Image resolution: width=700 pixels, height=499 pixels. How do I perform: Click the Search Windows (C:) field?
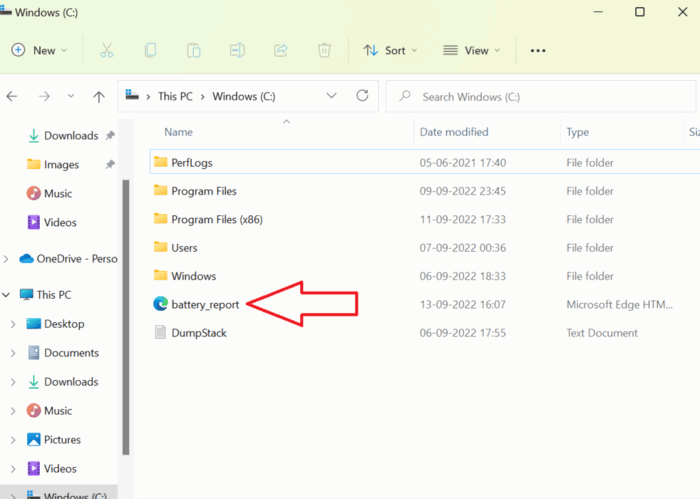pyautogui.click(x=541, y=96)
